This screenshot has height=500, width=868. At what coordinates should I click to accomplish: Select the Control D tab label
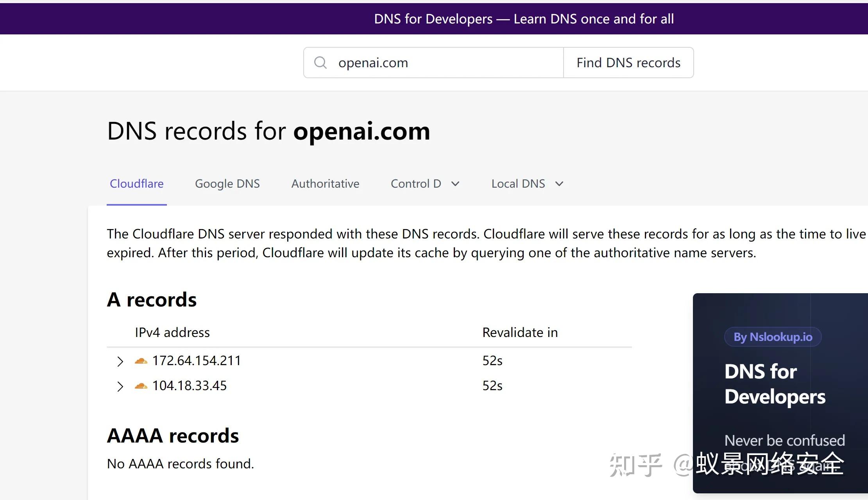tap(416, 184)
